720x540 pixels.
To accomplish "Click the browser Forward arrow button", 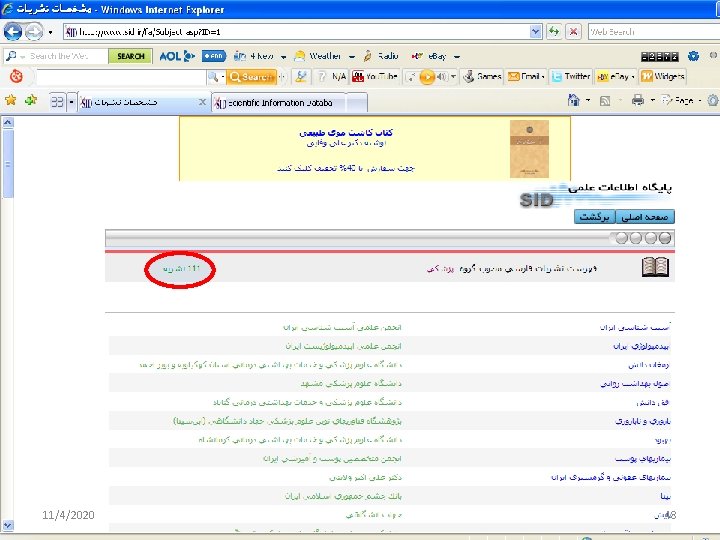I will 34,32.
